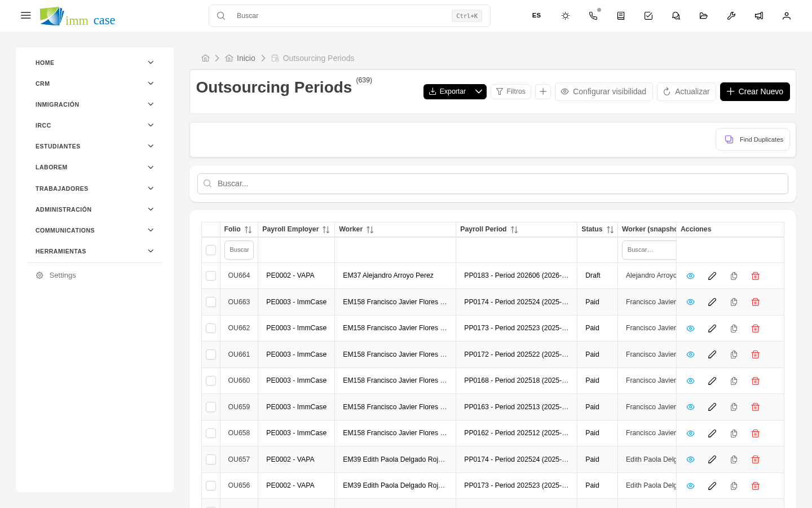Delete row OU656 with trash icon

tap(756, 486)
